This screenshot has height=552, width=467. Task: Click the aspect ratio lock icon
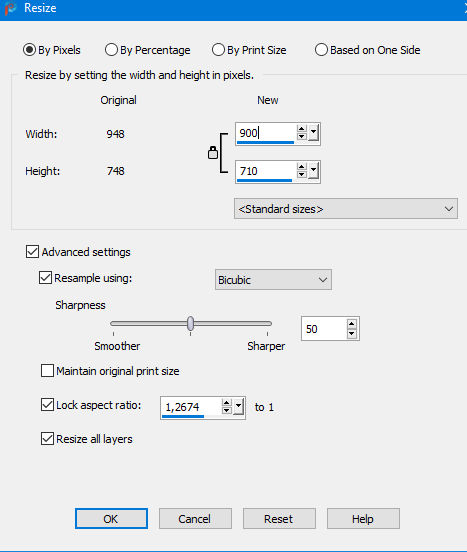[x=213, y=152]
